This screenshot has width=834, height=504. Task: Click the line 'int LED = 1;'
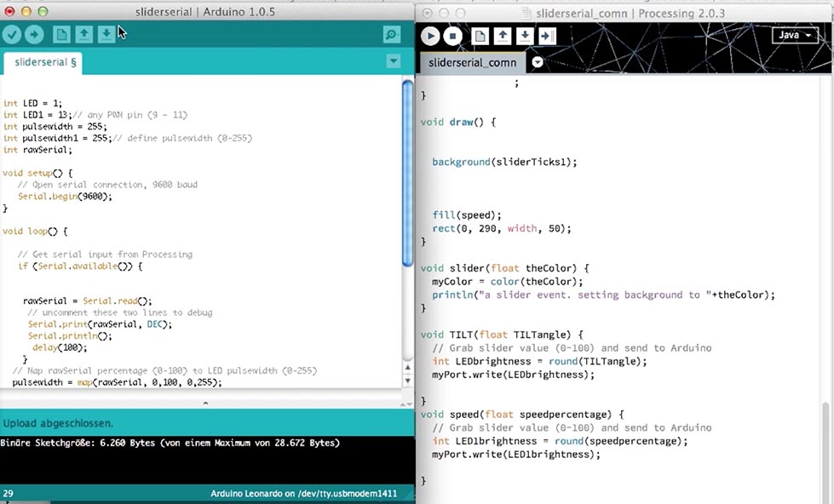point(32,103)
